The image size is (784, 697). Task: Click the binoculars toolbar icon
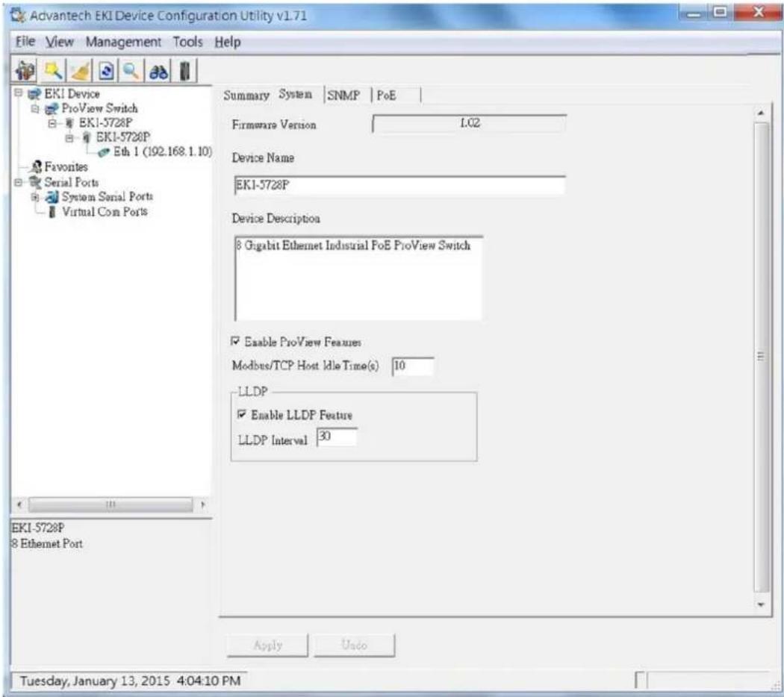click(158, 71)
